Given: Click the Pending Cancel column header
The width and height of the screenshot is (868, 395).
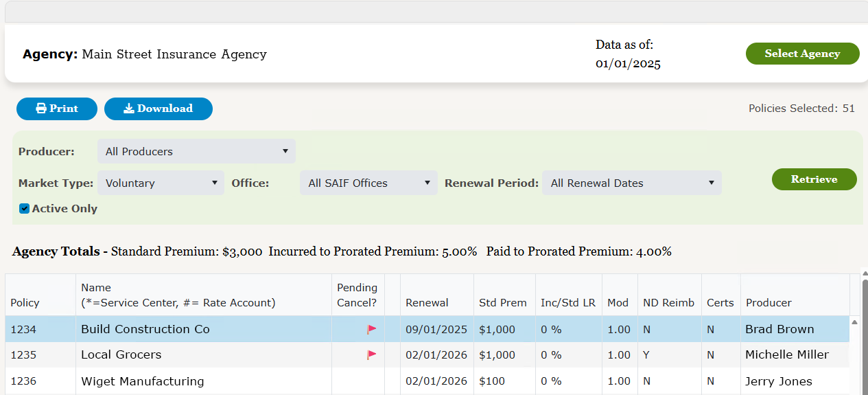Looking at the screenshot, I should pyautogui.click(x=357, y=295).
